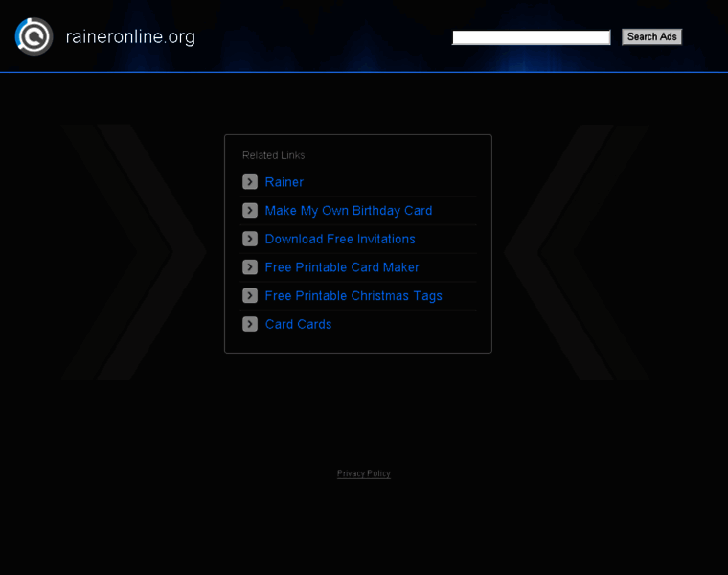The image size is (728, 575).
Task: Visit the Free Printable Card Maker link
Action: (x=342, y=267)
